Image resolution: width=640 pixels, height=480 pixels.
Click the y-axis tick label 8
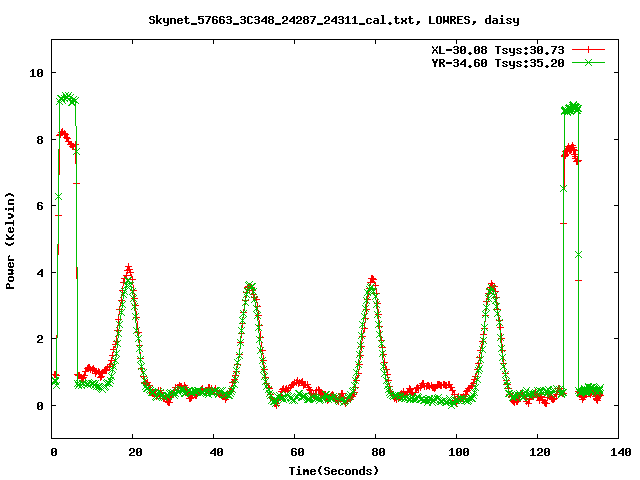(x=40, y=140)
